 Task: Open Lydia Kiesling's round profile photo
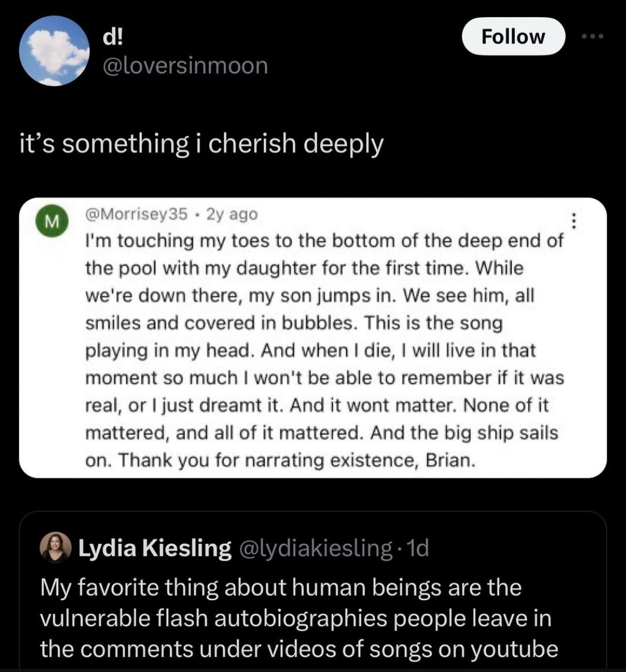point(56,547)
